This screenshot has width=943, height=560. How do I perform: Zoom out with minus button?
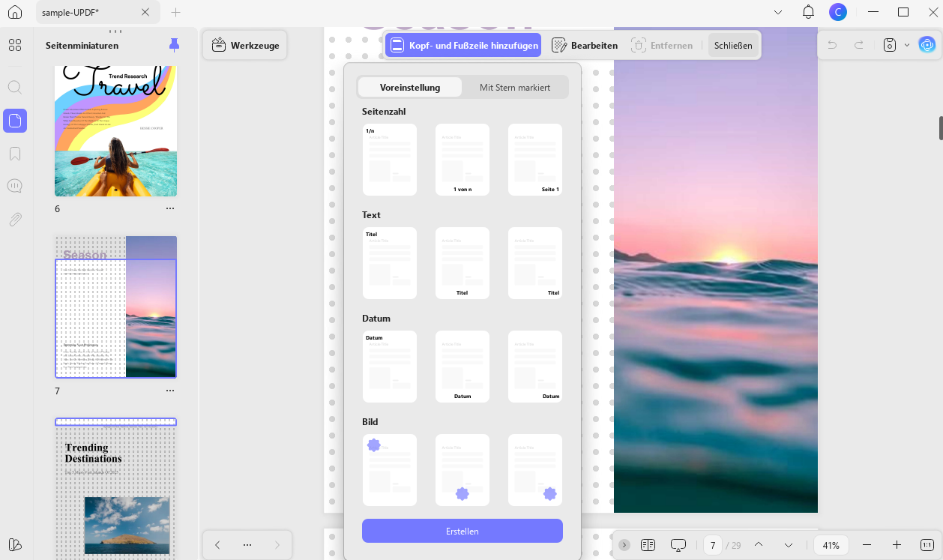click(867, 545)
